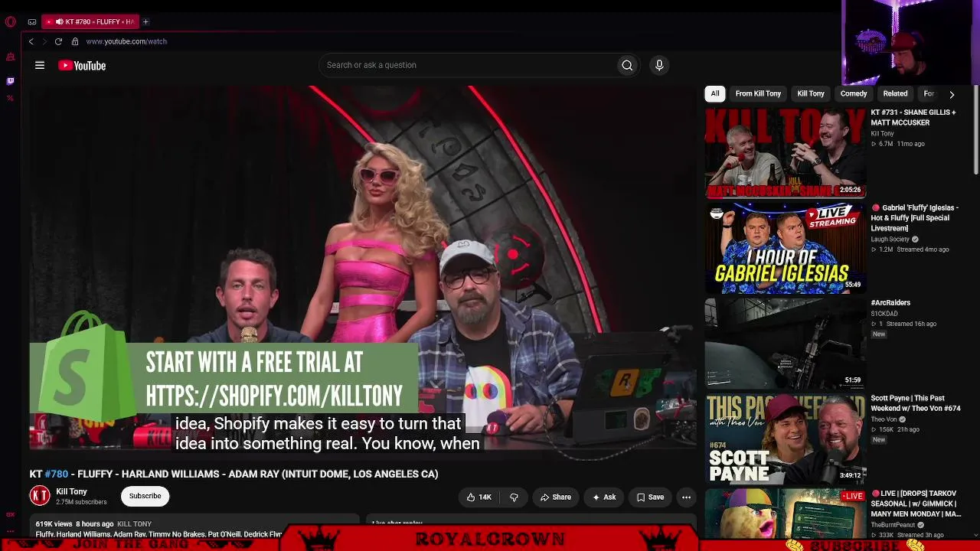Open the Scott Payne This Past Weekend thumbnail
980x551 pixels.
tap(786, 439)
